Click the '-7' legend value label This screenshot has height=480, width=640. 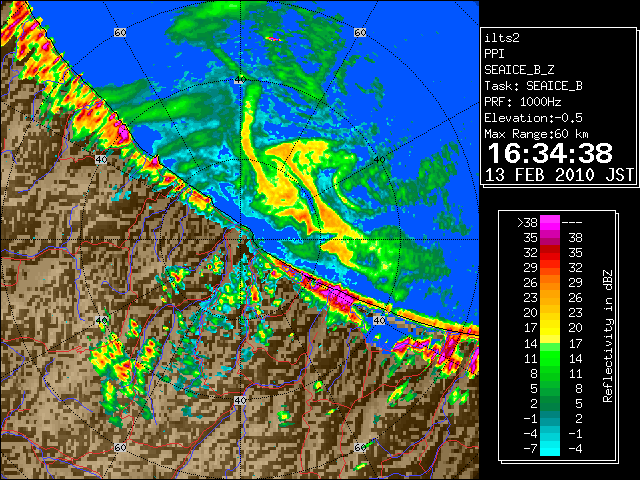pos(530,449)
